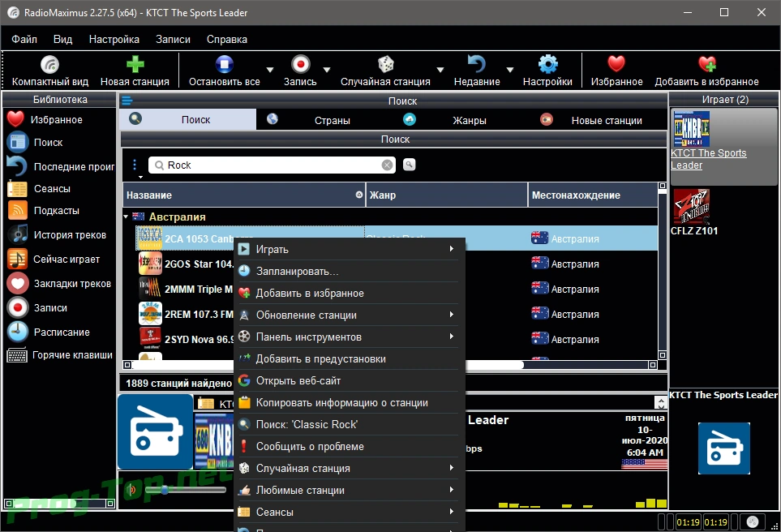Viewport: 781px width, 532px height.
Task: Collapse the Австралия country group
Action: pos(126,217)
